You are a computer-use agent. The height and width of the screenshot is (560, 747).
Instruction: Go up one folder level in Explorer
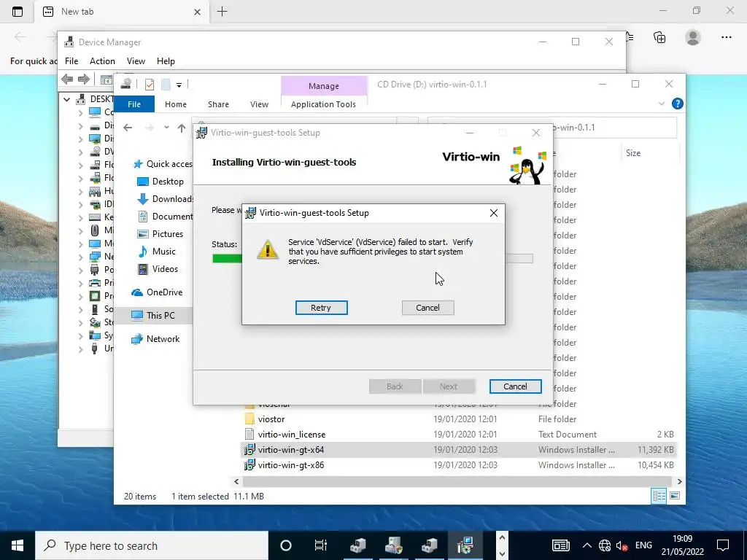(x=182, y=127)
